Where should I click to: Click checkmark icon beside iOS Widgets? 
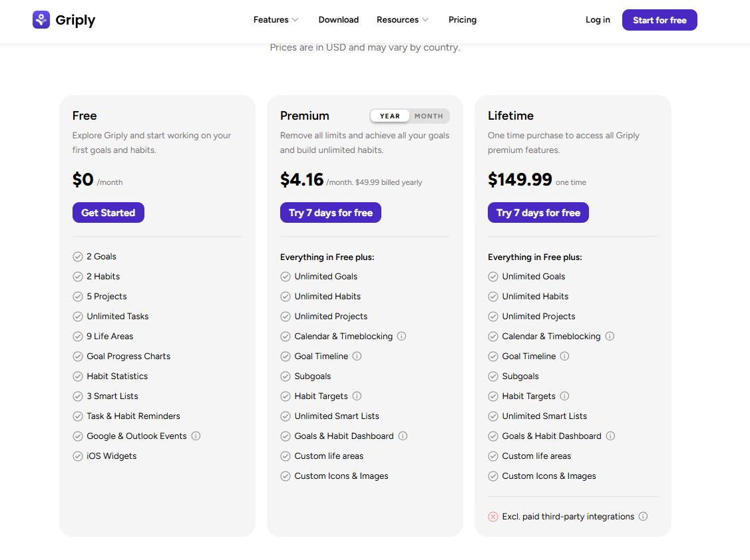78,456
